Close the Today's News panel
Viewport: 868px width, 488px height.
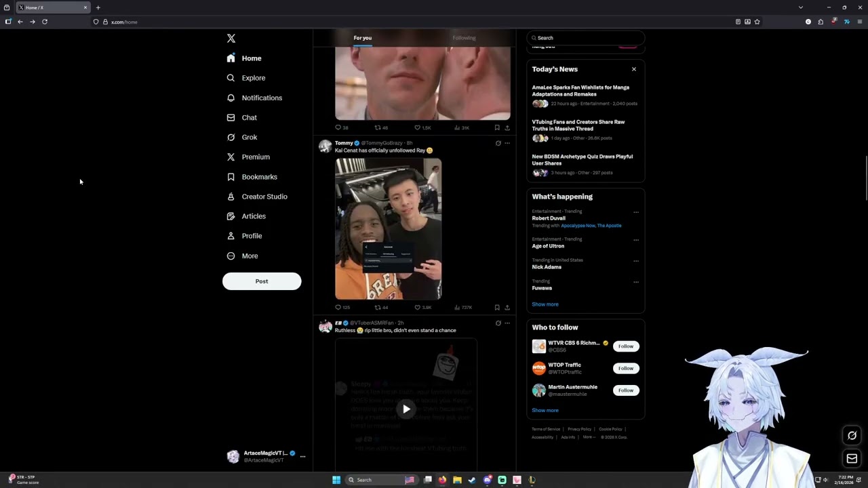coord(634,69)
